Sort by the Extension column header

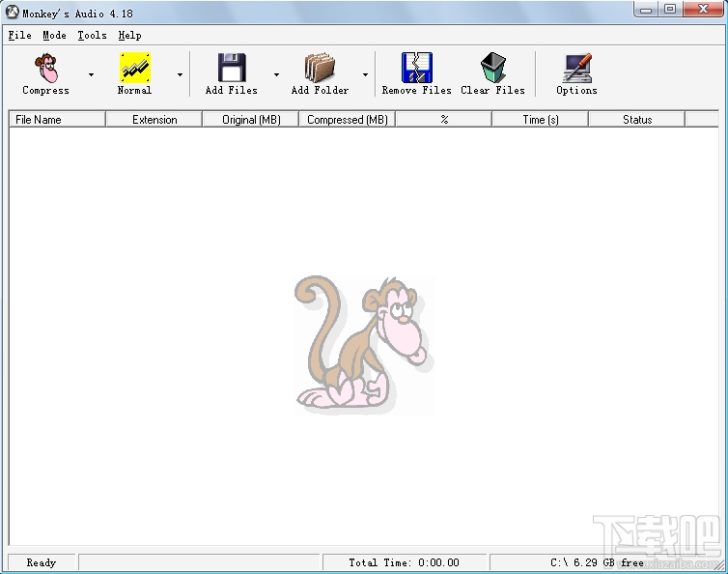(154, 120)
